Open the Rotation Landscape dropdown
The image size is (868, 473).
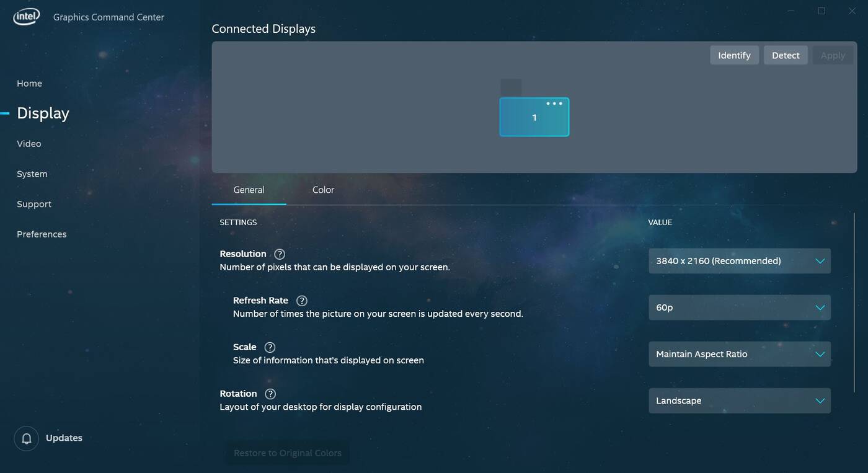point(739,400)
